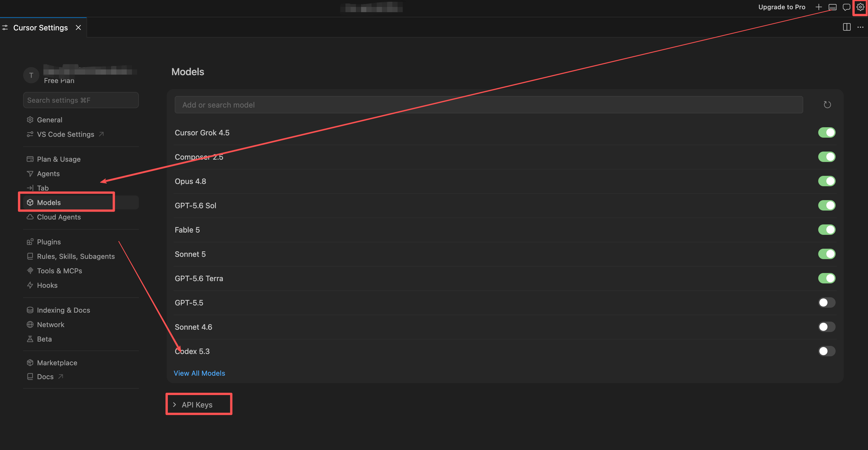The height and width of the screenshot is (450, 868).
Task: Click the Models page heading
Action: 188,72
